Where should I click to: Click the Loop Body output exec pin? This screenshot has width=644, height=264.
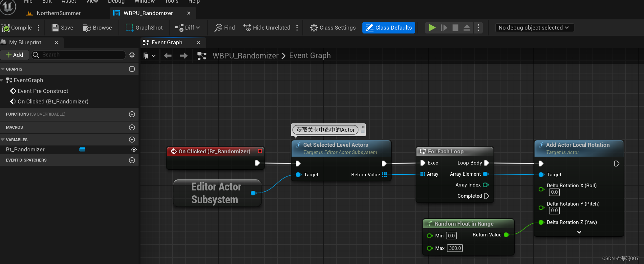tap(486, 163)
